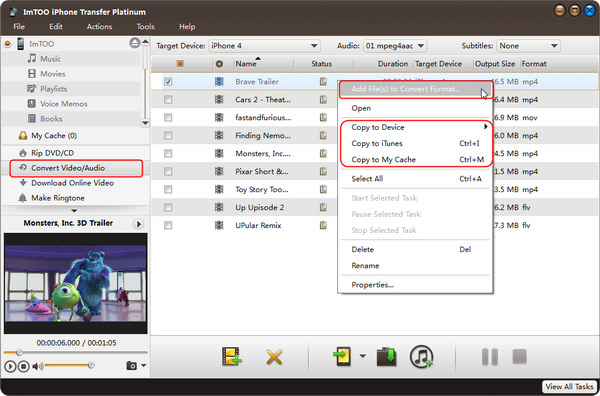Collapse the ImTOO device tree node
The image size is (600, 396).
[7, 44]
